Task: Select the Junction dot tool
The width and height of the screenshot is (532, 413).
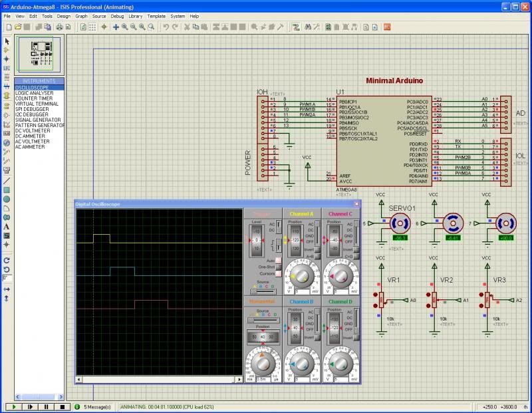Action: (7, 59)
